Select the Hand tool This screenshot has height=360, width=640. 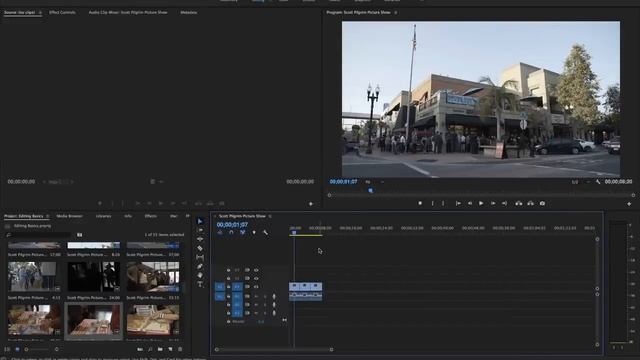[x=200, y=276]
